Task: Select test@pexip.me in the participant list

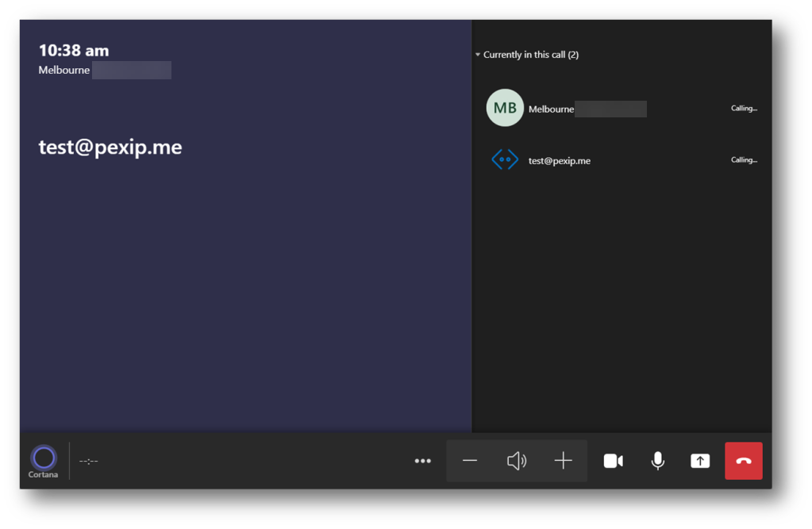Action: point(560,161)
